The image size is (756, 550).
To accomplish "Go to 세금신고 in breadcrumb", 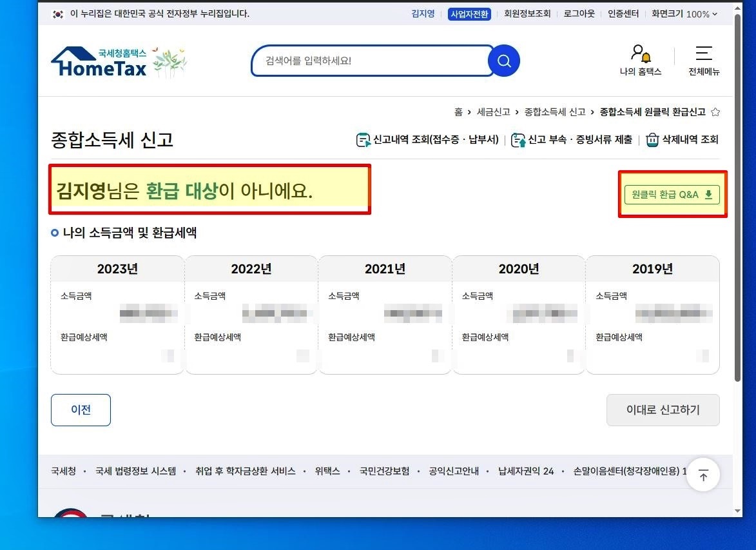I will 493,112.
